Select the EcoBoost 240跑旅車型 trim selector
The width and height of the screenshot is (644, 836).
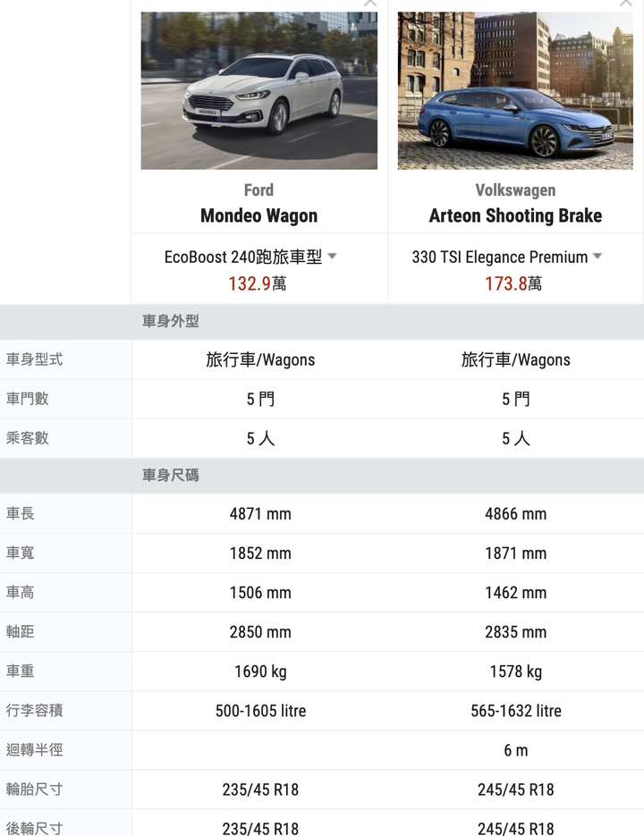click(x=243, y=258)
